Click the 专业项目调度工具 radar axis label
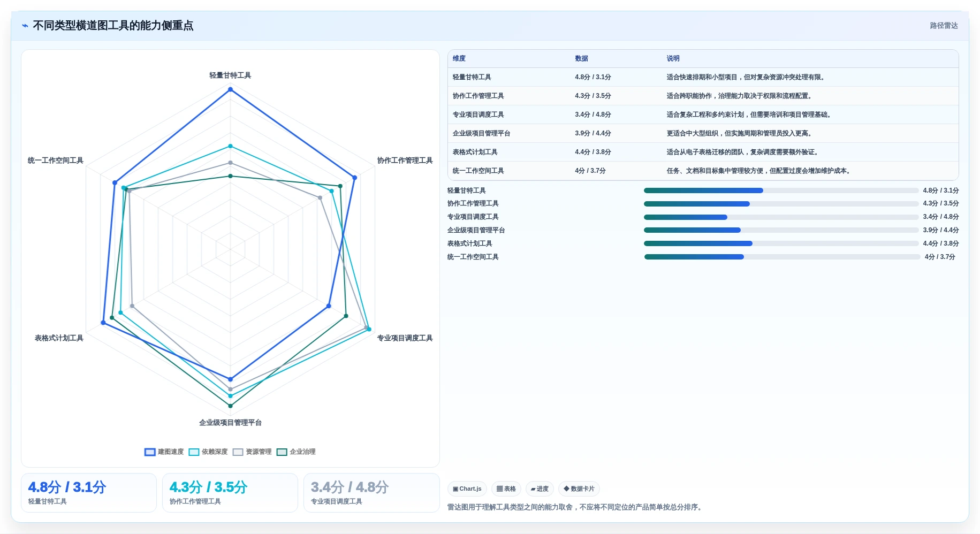The width and height of the screenshot is (980, 534). [x=405, y=338]
